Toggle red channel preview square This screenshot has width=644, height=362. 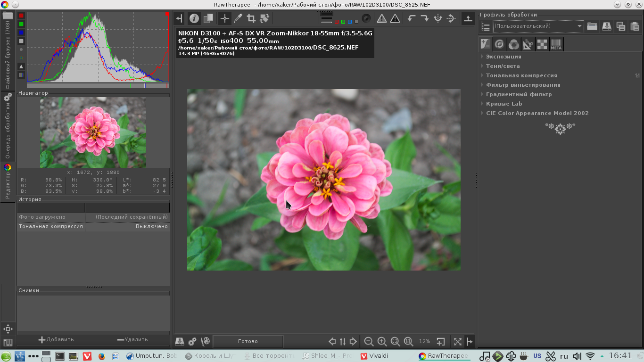pos(336,21)
